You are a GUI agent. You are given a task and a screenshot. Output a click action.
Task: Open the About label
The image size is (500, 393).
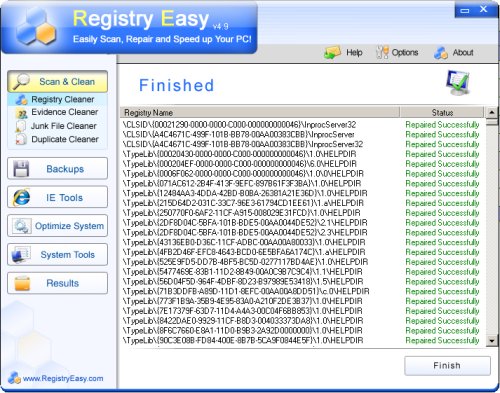pyautogui.click(x=463, y=53)
